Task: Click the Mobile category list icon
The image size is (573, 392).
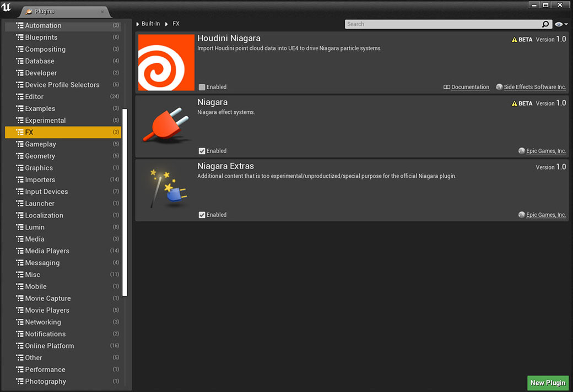Action: point(20,286)
